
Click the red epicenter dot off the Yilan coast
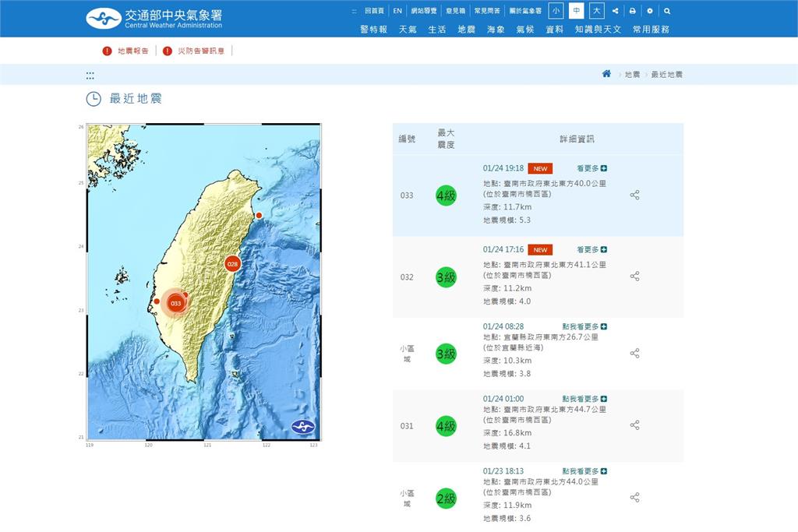tap(259, 216)
